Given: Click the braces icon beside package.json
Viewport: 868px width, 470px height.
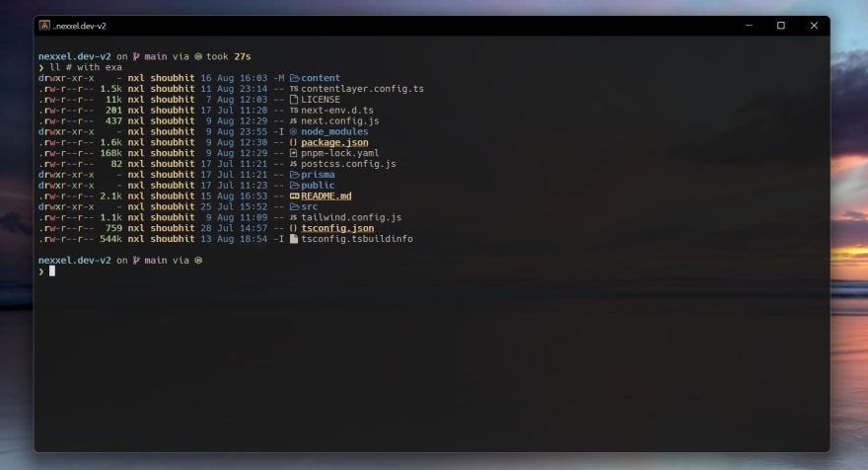Looking at the screenshot, I should 294,142.
